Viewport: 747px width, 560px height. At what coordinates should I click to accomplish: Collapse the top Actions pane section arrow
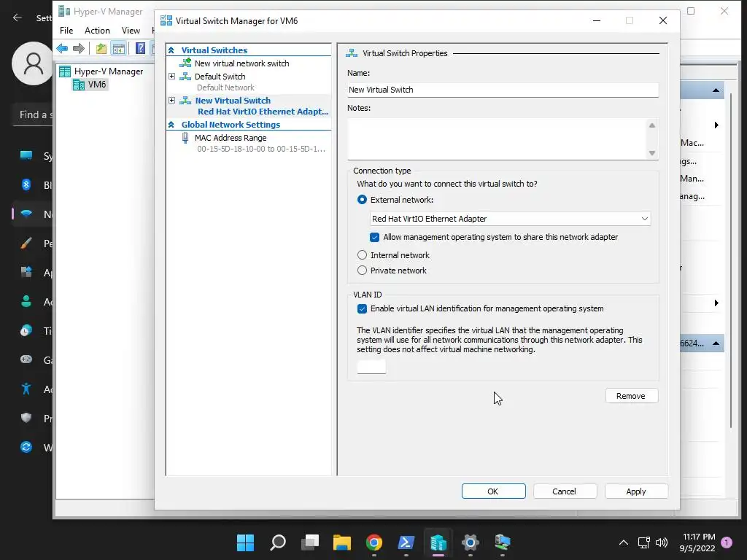(x=716, y=90)
